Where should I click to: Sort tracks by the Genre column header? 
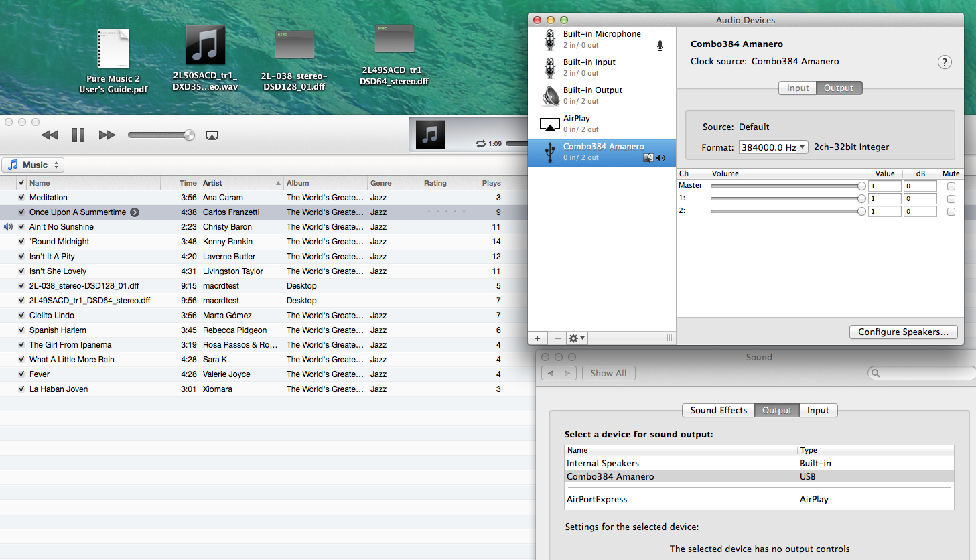click(394, 183)
